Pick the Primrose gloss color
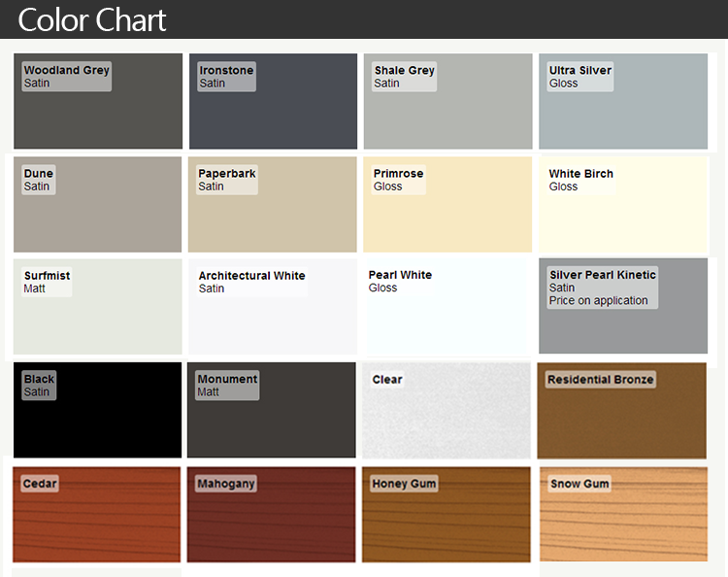This screenshot has height=577, width=728. coord(447,205)
